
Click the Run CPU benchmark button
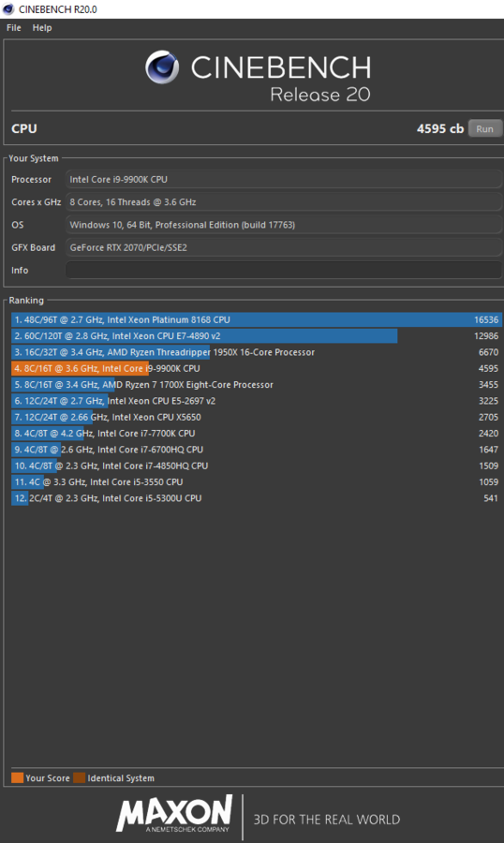pos(484,128)
